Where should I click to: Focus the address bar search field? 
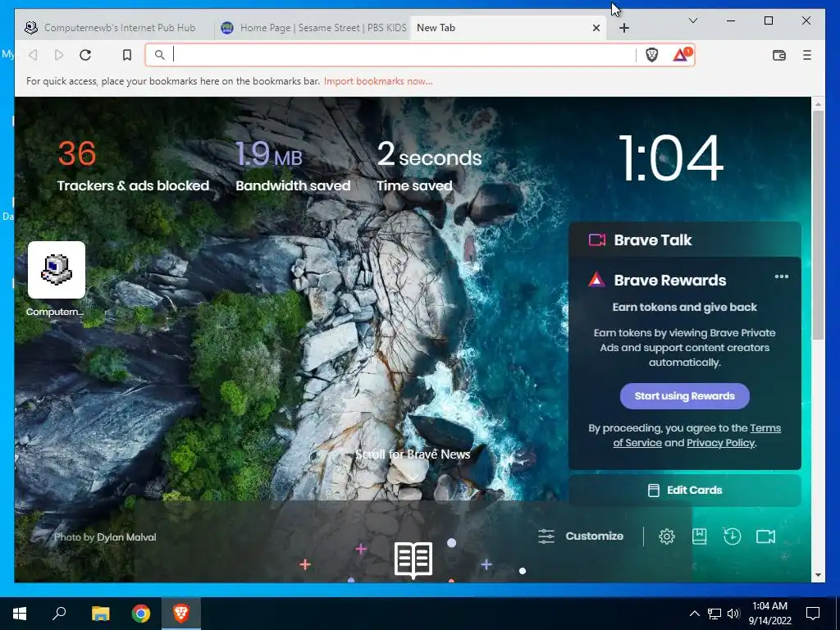[402, 55]
